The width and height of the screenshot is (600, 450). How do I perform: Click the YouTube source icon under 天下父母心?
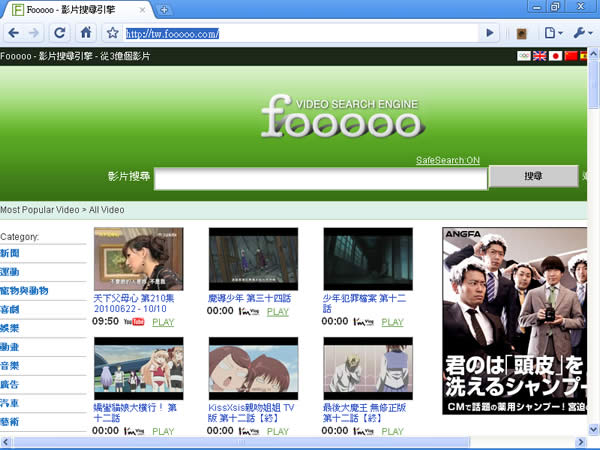click(134, 322)
